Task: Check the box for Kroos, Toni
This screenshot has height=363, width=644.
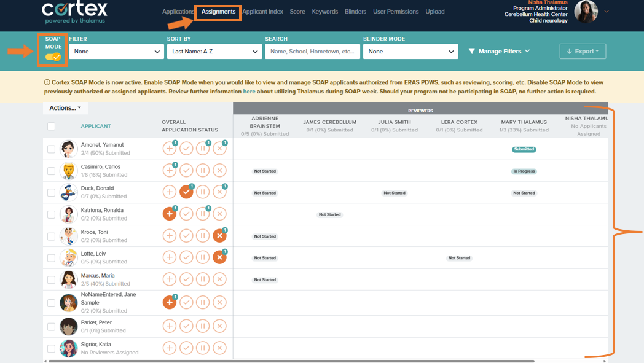Action: 51,236
